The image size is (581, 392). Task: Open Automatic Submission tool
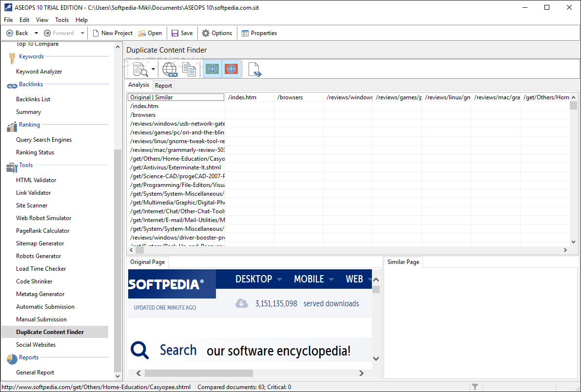[45, 306]
